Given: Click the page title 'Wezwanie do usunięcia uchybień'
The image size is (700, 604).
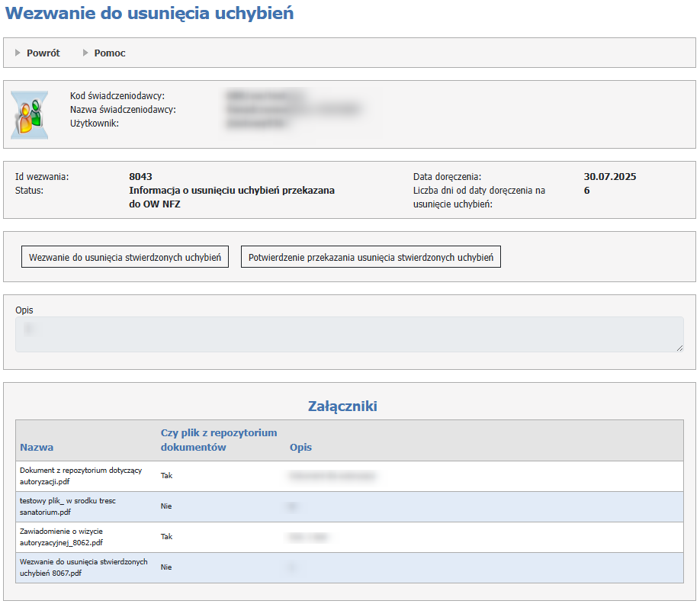Looking at the screenshot, I should pos(149,14).
